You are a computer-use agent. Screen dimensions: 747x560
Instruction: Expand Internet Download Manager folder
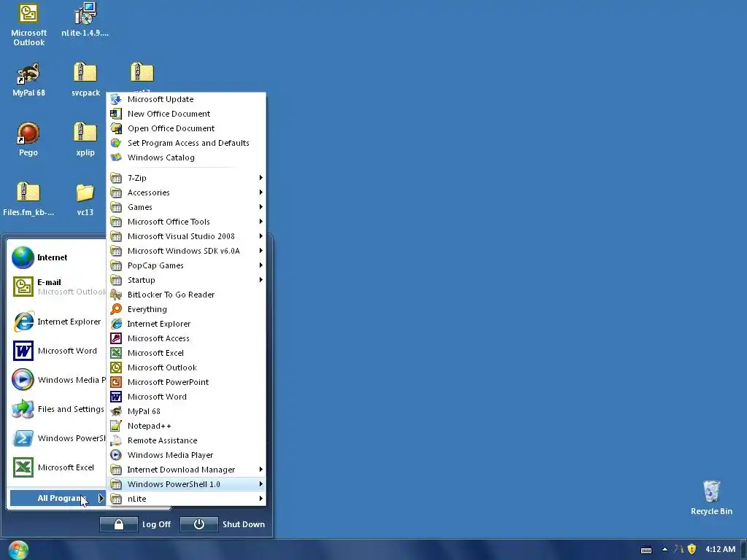[186, 470]
